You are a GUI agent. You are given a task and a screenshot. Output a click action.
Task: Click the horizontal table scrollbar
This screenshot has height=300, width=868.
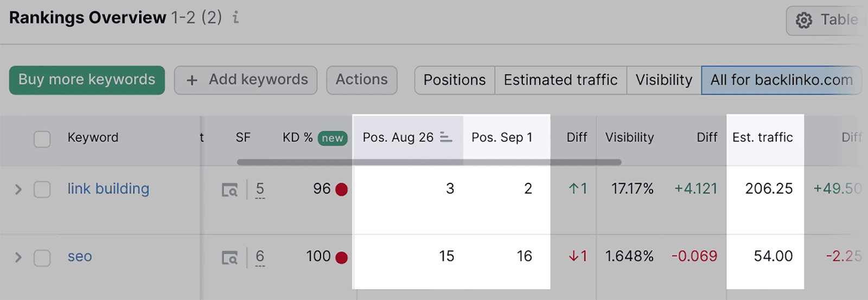pyautogui.click(x=429, y=162)
